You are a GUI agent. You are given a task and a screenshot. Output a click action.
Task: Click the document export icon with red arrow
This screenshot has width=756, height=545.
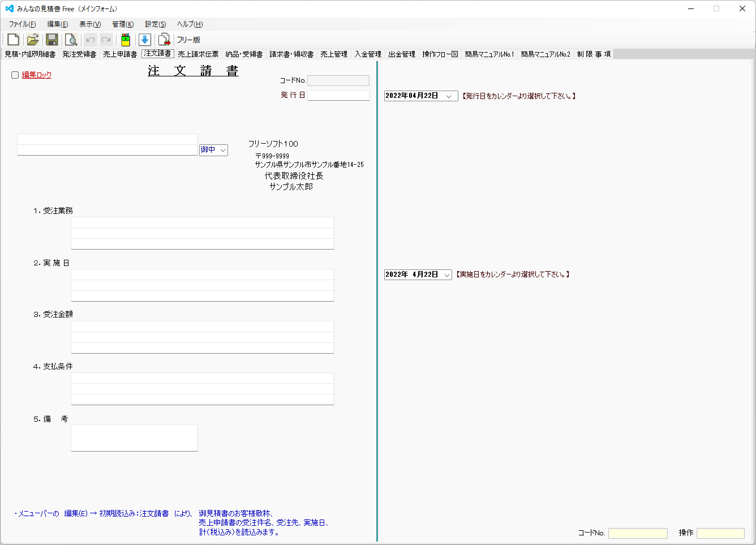(x=164, y=39)
